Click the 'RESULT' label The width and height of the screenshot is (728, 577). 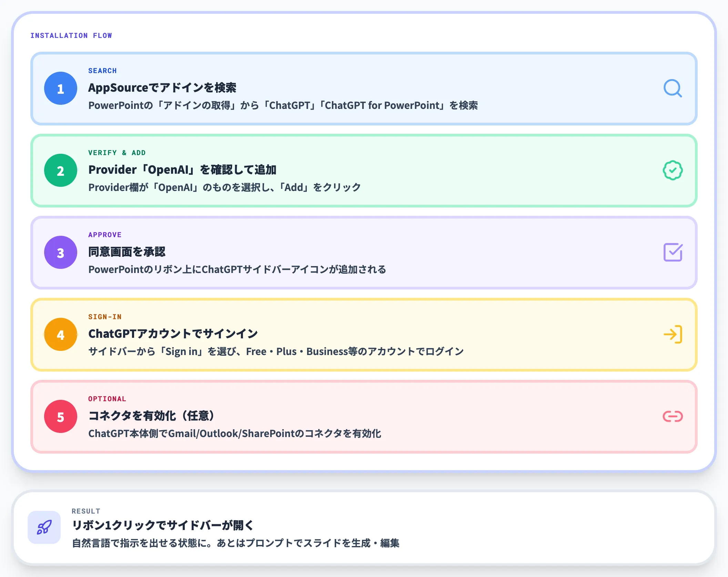[86, 511]
